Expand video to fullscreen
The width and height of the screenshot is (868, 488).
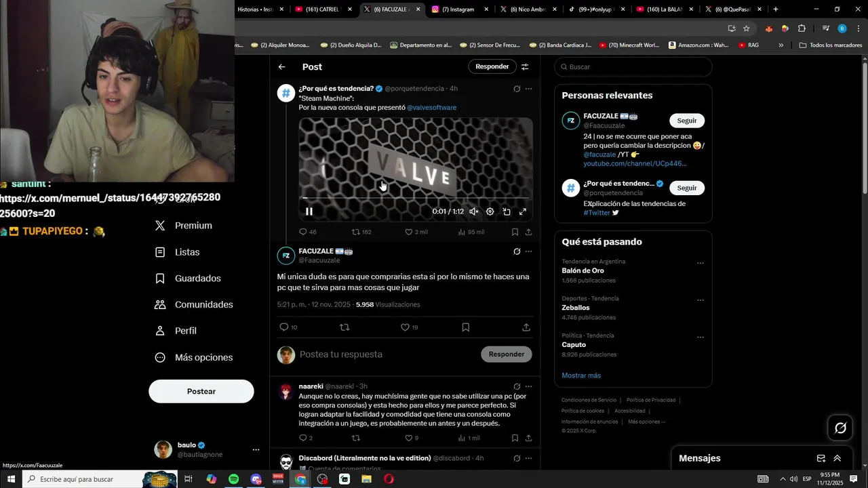[523, 211]
